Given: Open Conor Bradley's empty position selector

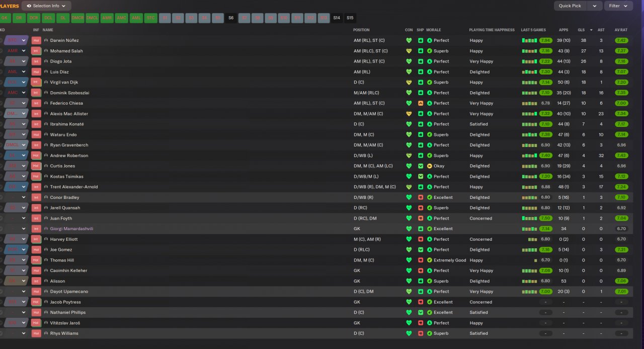Looking at the screenshot, I should click(x=16, y=197).
